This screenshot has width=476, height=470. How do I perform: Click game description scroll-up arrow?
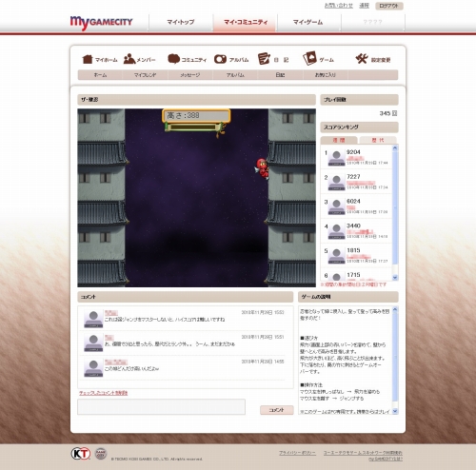(395, 309)
